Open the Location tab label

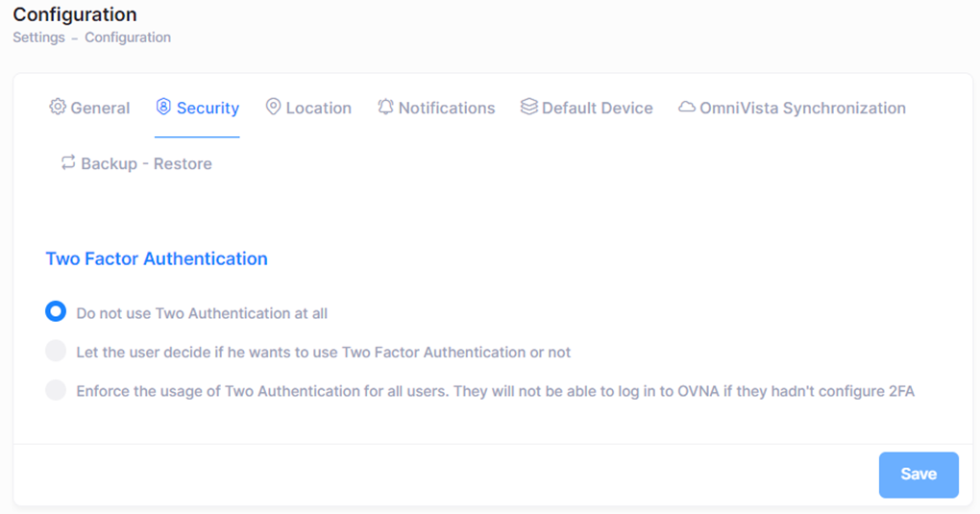pyautogui.click(x=318, y=108)
